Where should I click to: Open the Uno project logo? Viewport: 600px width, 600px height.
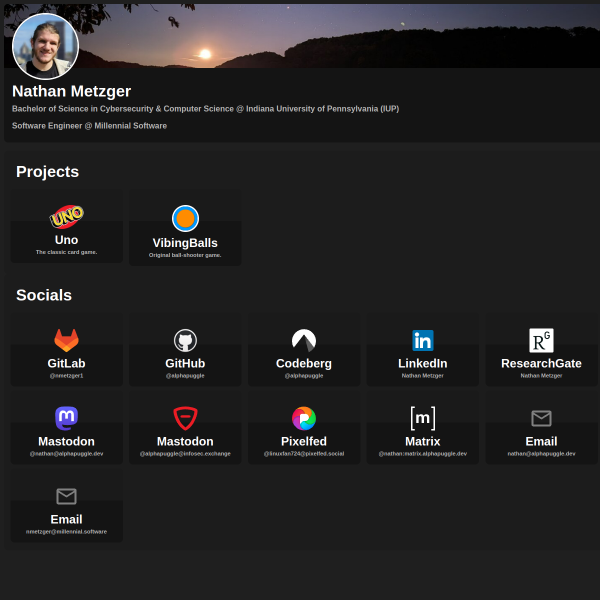67,217
